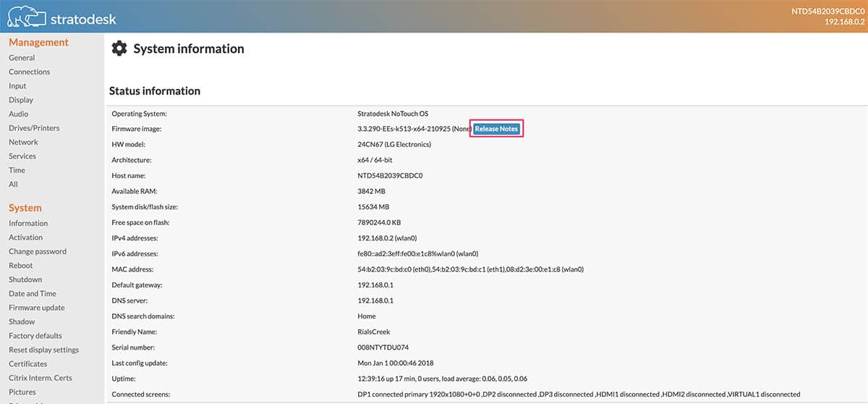Open Display settings in the sidebar

click(21, 100)
